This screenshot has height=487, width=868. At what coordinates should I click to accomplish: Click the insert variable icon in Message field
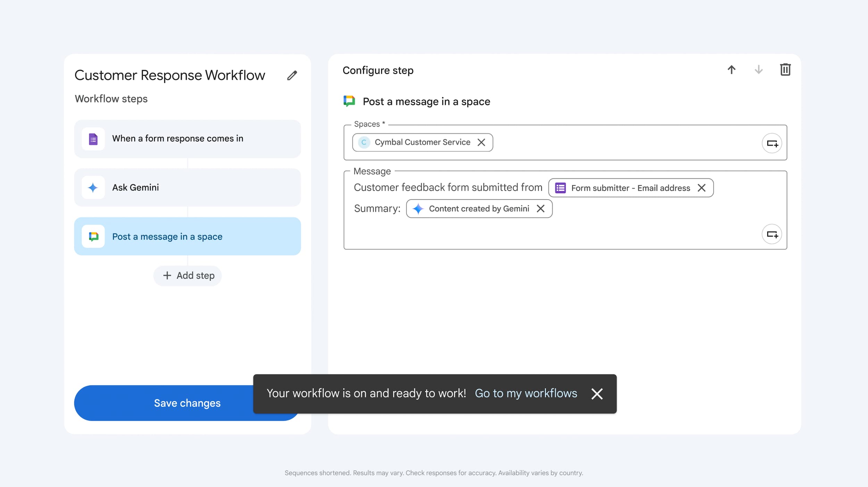point(772,234)
